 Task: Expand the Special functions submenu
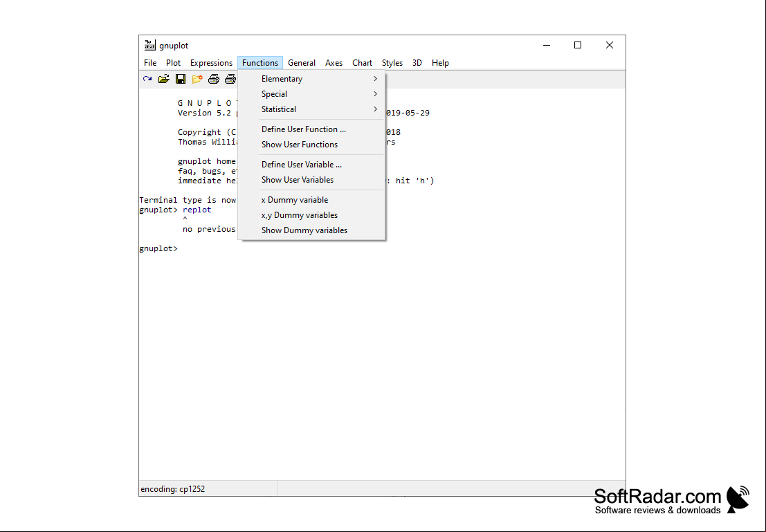coord(311,94)
